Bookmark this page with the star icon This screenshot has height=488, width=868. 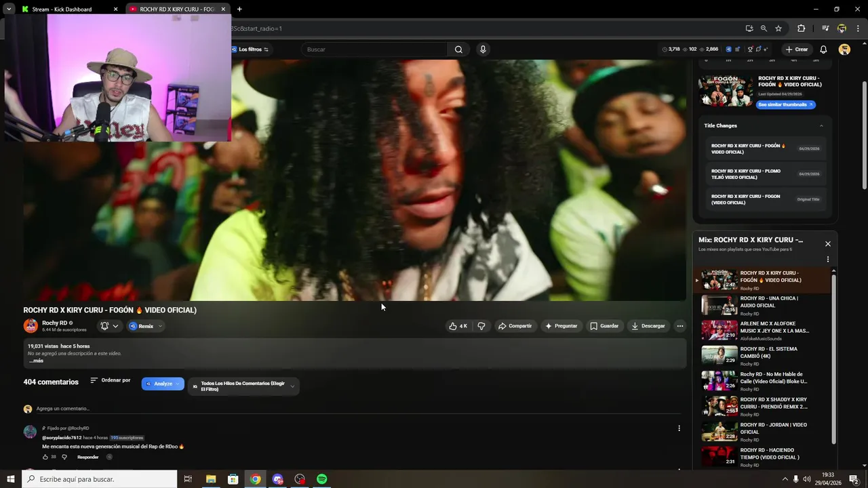(778, 28)
